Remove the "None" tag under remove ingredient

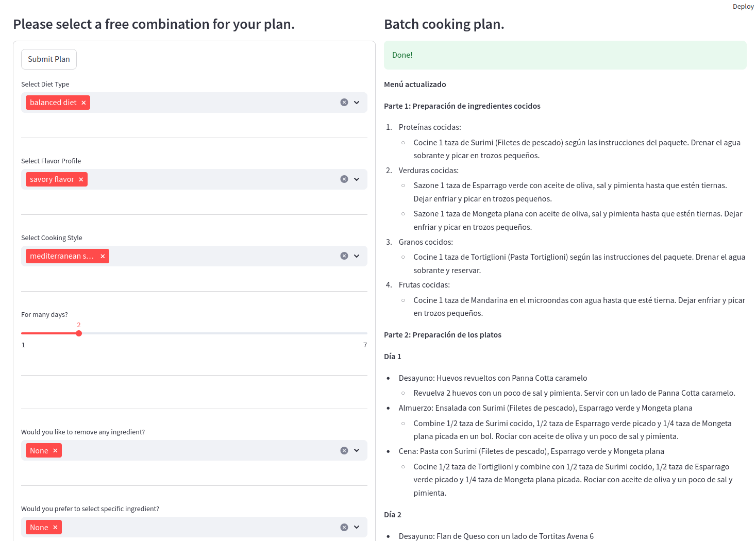click(55, 450)
